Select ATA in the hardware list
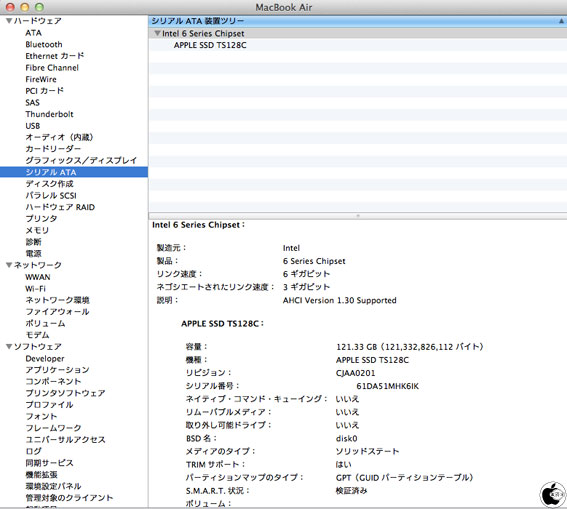Image resolution: width=567 pixels, height=509 pixels. pos(33,33)
